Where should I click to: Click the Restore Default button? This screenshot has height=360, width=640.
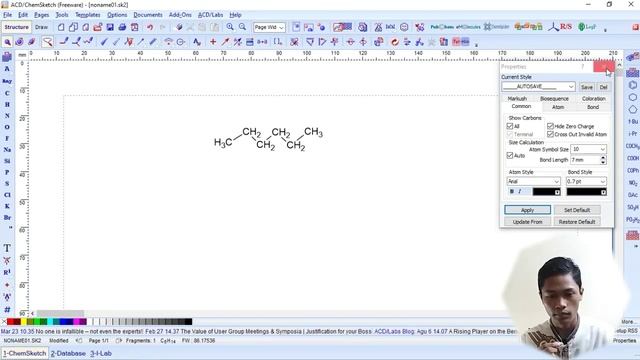coord(577,222)
